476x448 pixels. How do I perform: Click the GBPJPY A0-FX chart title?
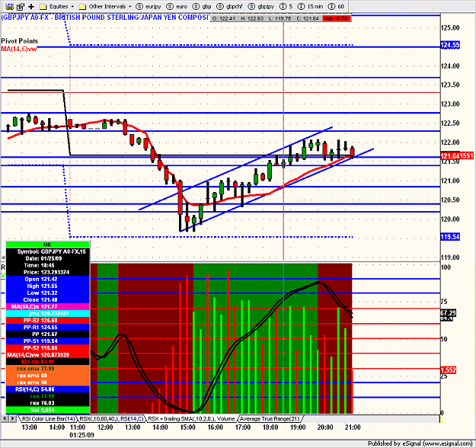pos(105,18)
